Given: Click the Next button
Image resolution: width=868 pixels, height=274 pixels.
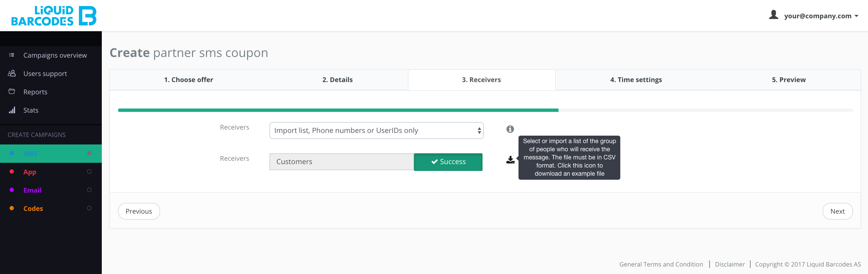Looking at the screenshot, I should tap(837, 211).
